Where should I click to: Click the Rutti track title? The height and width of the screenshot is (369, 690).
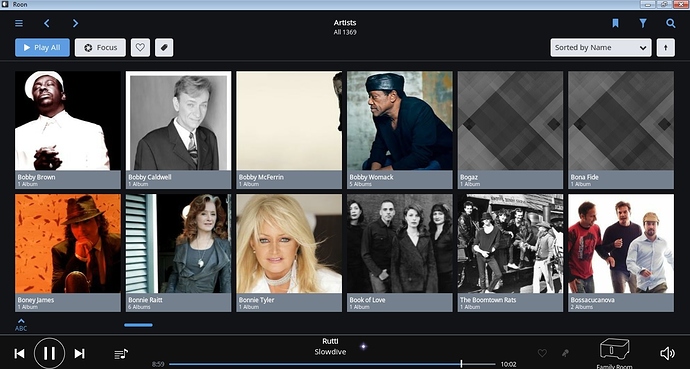point(330,341)
